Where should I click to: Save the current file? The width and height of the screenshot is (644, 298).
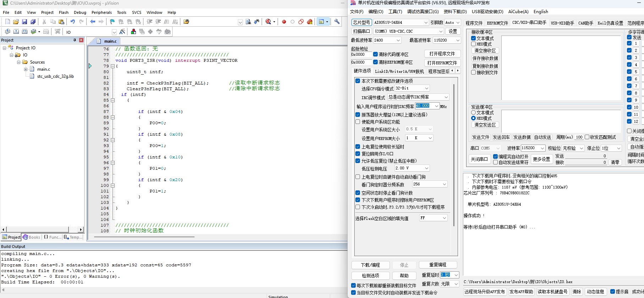click(24, 22)
